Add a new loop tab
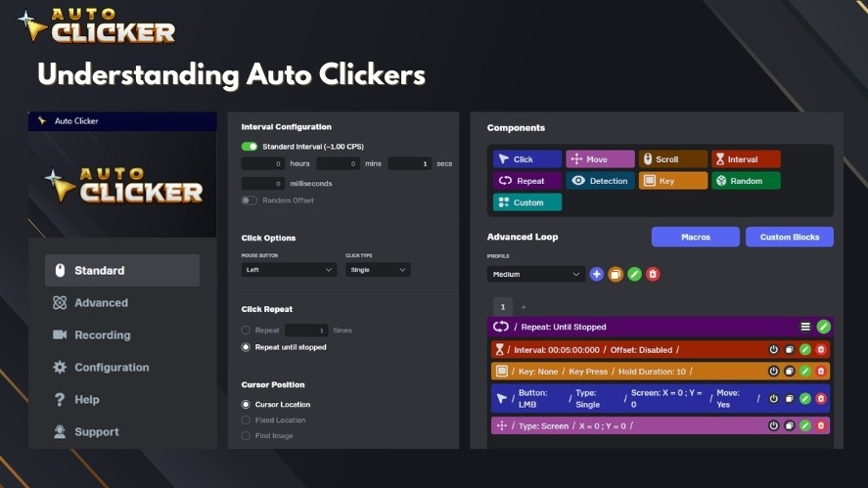The image size is (868, 488). pos(524,307)
